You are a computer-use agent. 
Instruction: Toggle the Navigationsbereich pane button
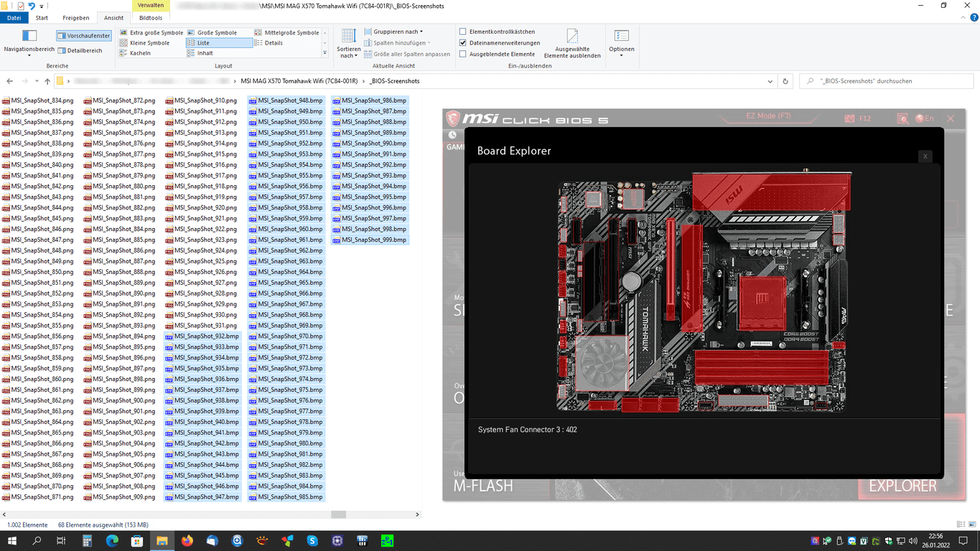[29, 42]
